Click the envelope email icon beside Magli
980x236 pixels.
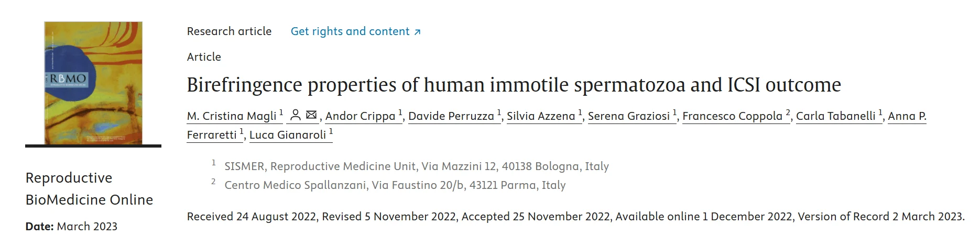[x=311, y=115]
